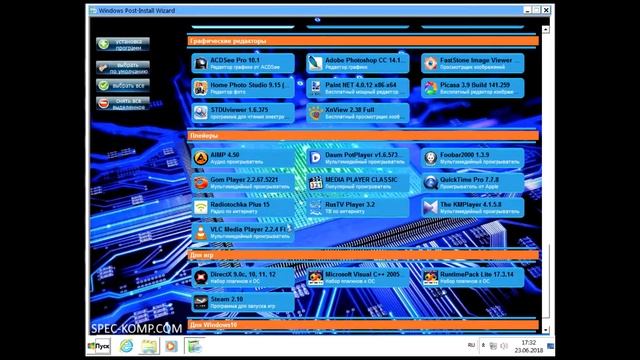Launch the media player taskbar icon
640x360 pixels.
coord(171,346)
